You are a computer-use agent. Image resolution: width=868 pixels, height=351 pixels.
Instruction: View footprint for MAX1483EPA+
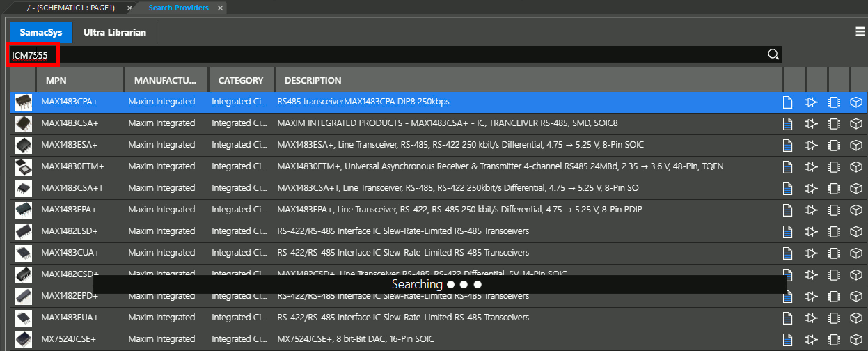point(833,210)
